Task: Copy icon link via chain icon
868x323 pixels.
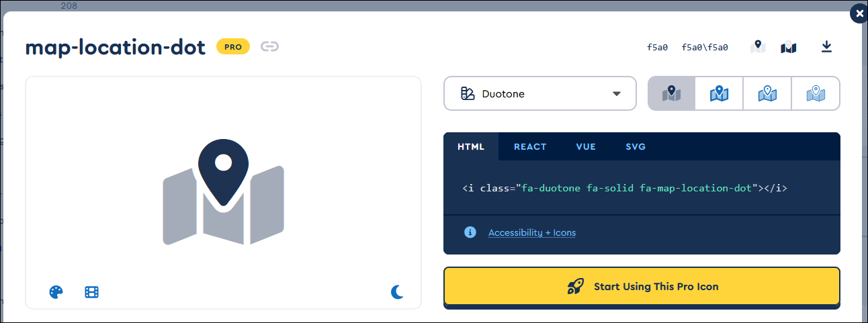Action: 269,46
